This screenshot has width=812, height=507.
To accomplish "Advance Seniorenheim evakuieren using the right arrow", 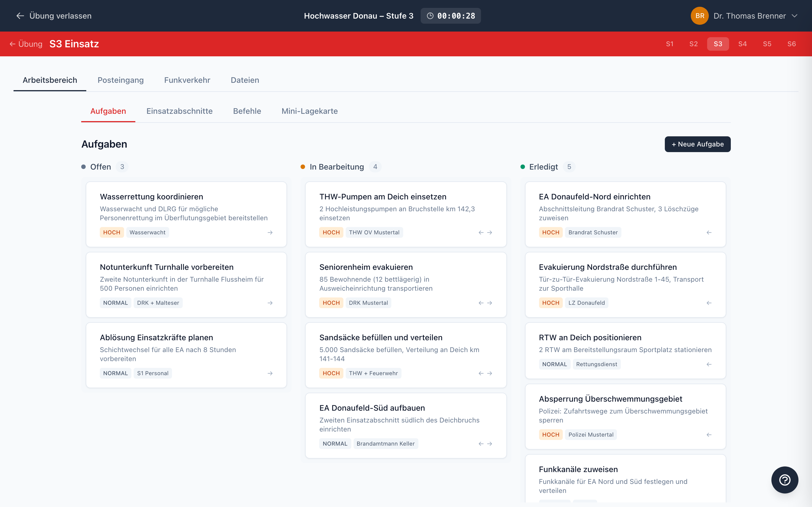I will click(x=490, y=303).
